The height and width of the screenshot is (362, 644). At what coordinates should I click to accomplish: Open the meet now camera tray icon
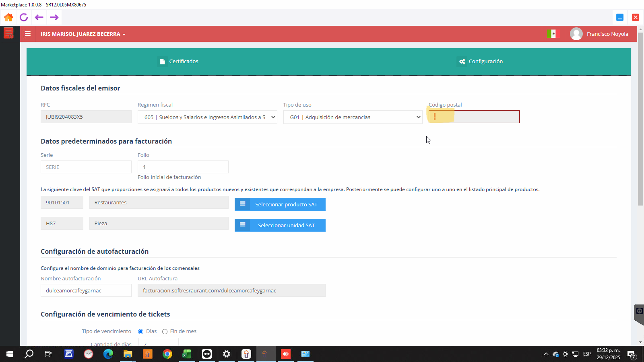[566, 354]
